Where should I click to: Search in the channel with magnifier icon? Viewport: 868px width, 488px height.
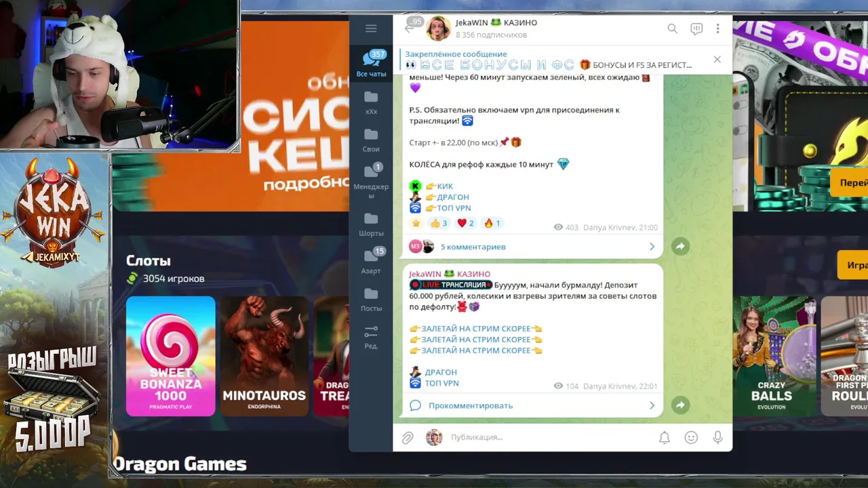tap(672, 28)
